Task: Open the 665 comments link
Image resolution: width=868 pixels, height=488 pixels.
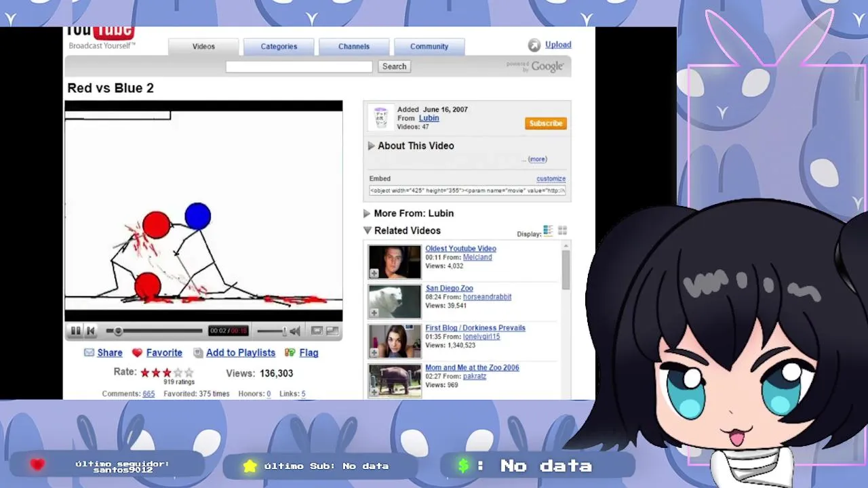Action: pyautogui.click(x=149, y=394)
